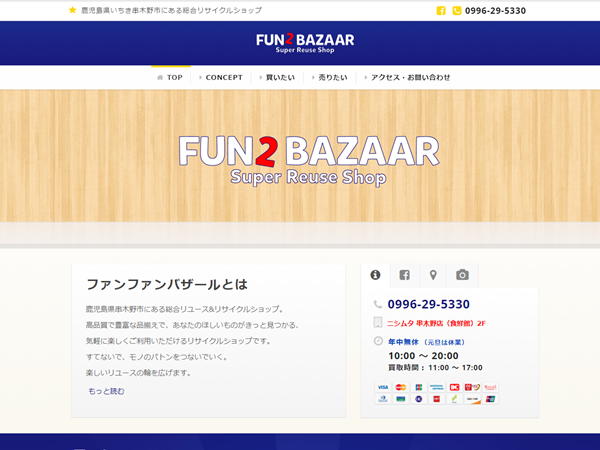Open the アクセス・お問い合わせ menu item
This screenshot has width=600, height=450.
[407, 77]
